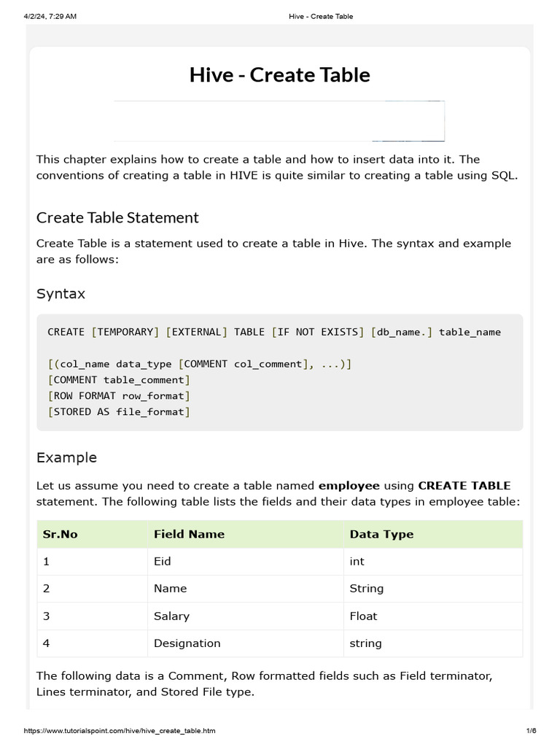The height and width of the screenshot is (747, 560).
Task: Click the Example section heading
Action: click(x=66, y=457)
